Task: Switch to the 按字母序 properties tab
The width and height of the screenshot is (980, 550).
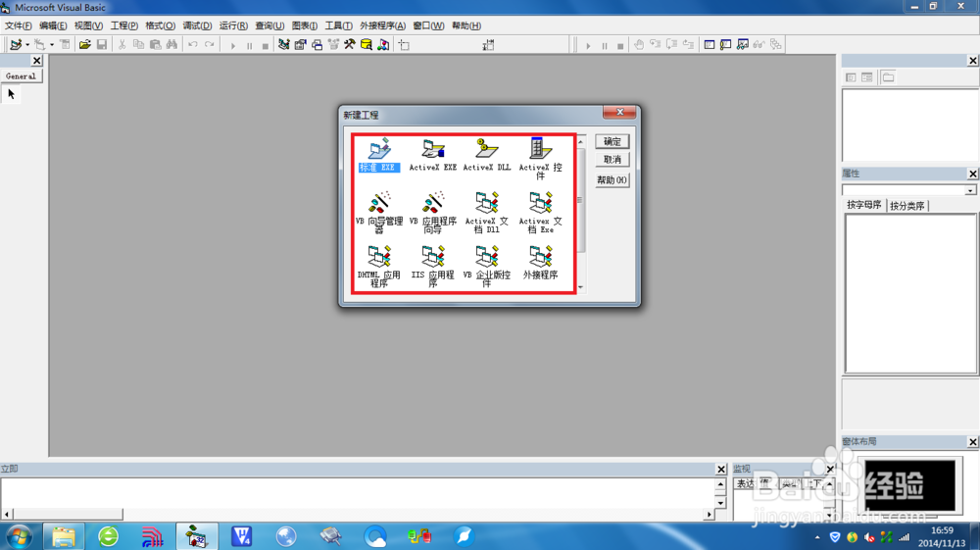Action: (863, 205)
